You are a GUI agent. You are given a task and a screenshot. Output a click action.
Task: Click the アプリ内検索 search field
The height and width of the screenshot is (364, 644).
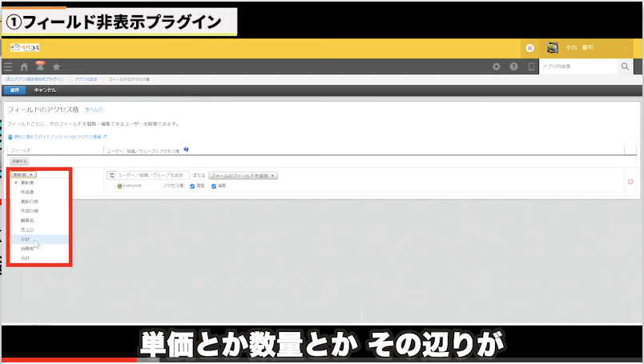(577, 67)
